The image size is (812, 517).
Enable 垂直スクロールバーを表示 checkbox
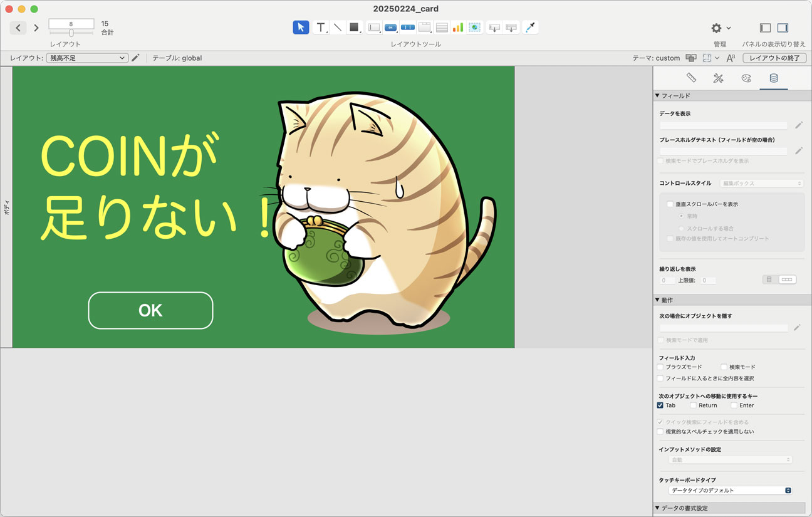670,204
